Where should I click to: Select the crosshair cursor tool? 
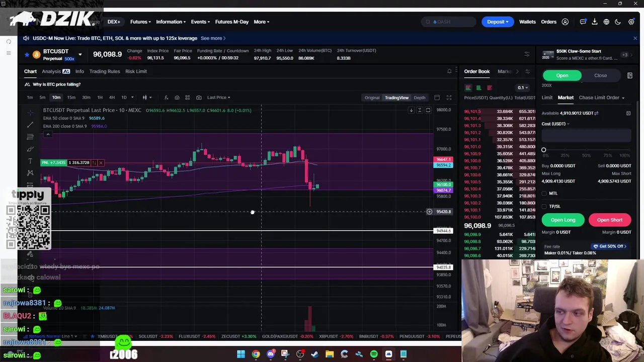(x=30, y=112)
